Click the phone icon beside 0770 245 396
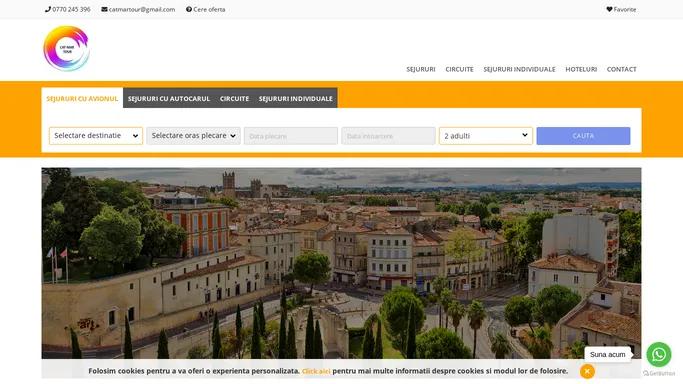This screenshot has width=683, height=384. click(x=48, y=9)
